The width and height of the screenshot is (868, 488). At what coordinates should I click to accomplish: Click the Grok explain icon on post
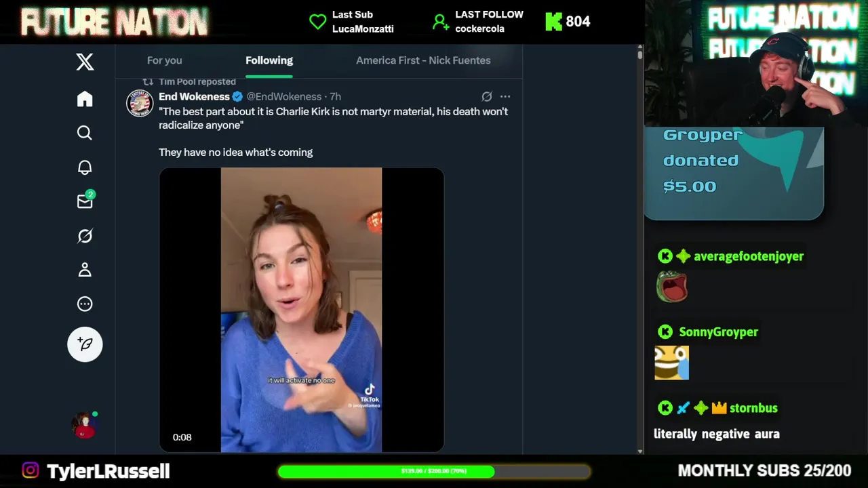486,97
